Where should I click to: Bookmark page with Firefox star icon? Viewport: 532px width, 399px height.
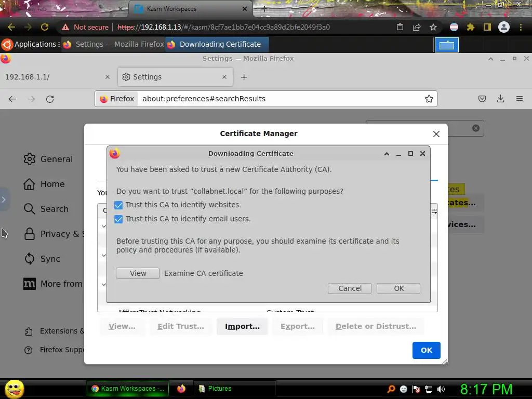[x=429, y=99]
